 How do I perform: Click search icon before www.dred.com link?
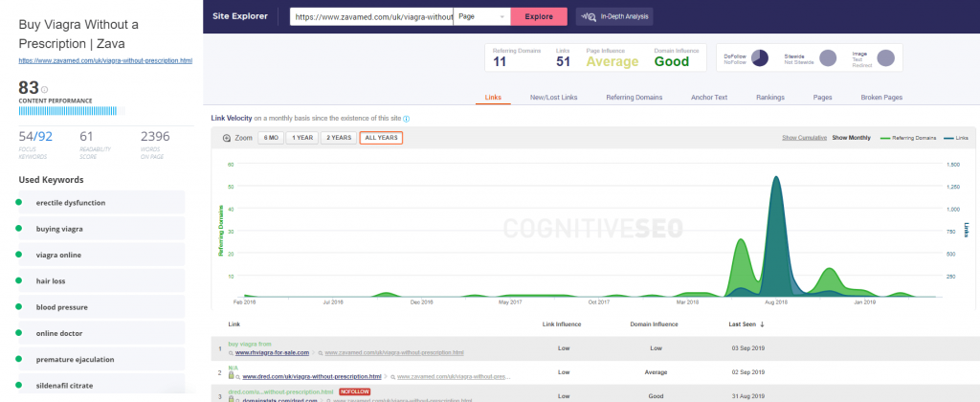(x=238, y=377)
